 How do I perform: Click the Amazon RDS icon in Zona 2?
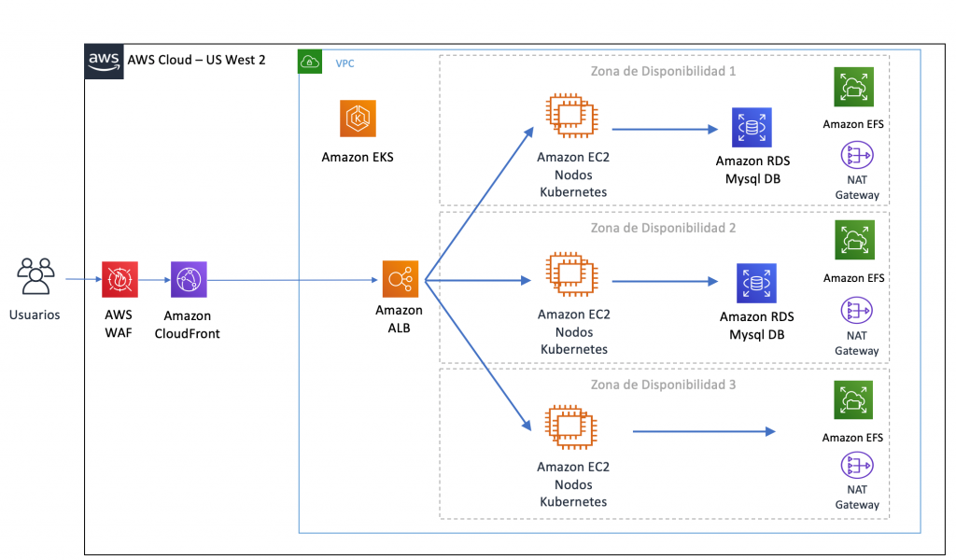coord(756,283)
